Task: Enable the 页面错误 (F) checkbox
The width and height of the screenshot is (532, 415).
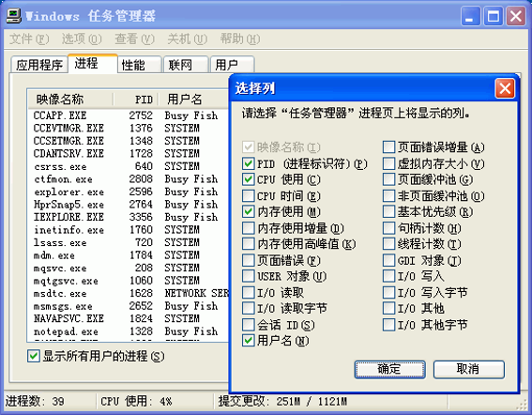Action: click(249, 260)
